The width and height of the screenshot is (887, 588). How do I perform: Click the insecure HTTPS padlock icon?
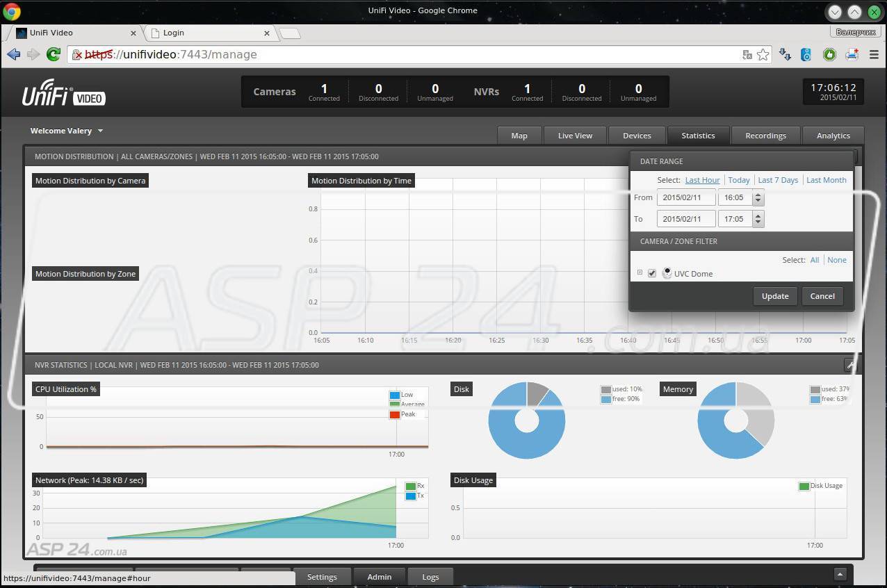(79, 55)
